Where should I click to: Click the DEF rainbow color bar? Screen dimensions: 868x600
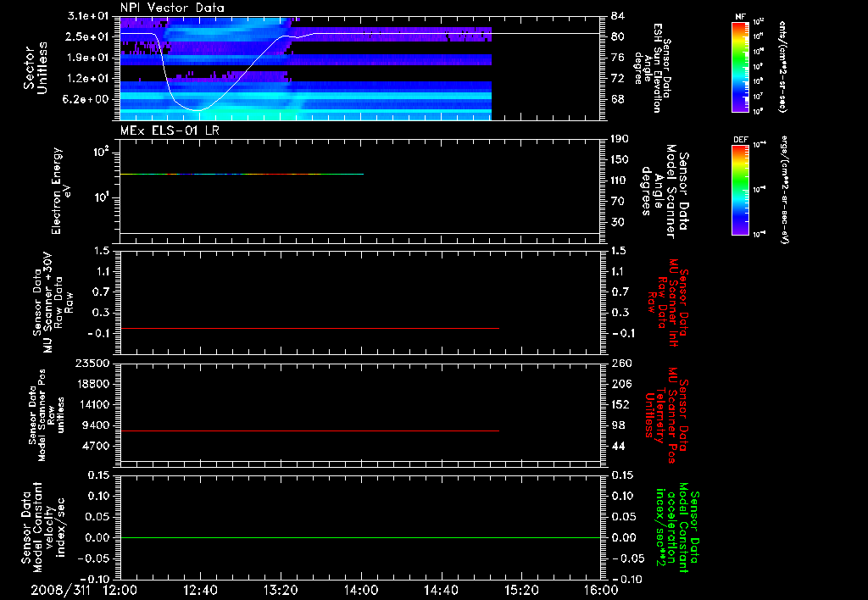740,191
